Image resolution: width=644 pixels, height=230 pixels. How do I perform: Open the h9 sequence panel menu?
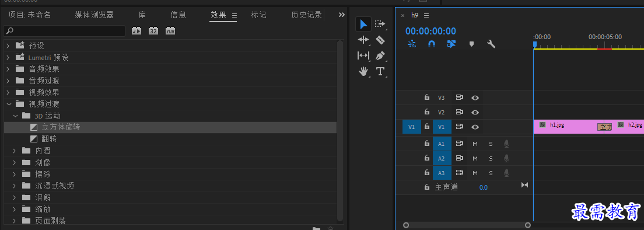(x=426, y=15)
